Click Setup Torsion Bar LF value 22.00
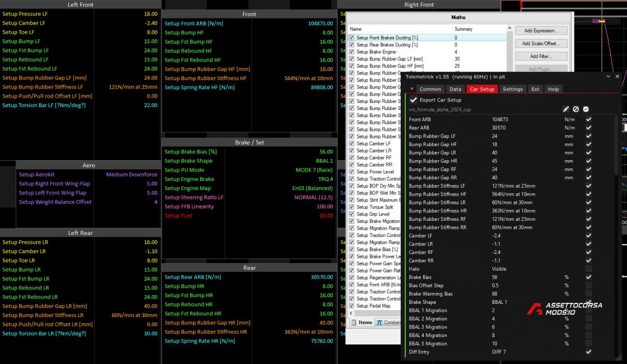The image size is (627, 364). click(x=150, y=105)
